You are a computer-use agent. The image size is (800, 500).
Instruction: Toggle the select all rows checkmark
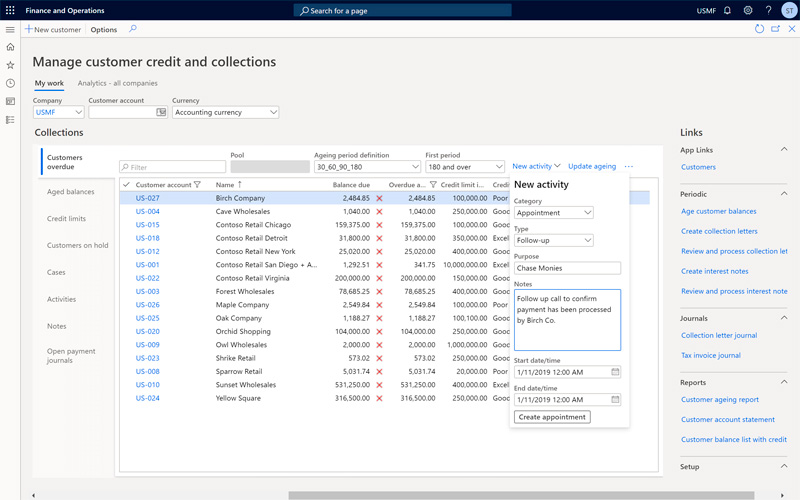tap(127, 185)
